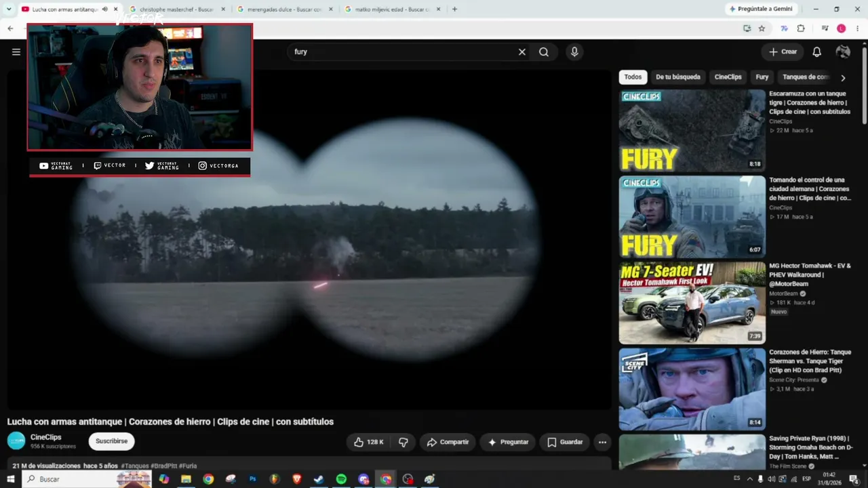Image resolution: width=868 pixels, height=488 pixels.
Task: Click the Compartir share button
Action: (x=448, y=442)
